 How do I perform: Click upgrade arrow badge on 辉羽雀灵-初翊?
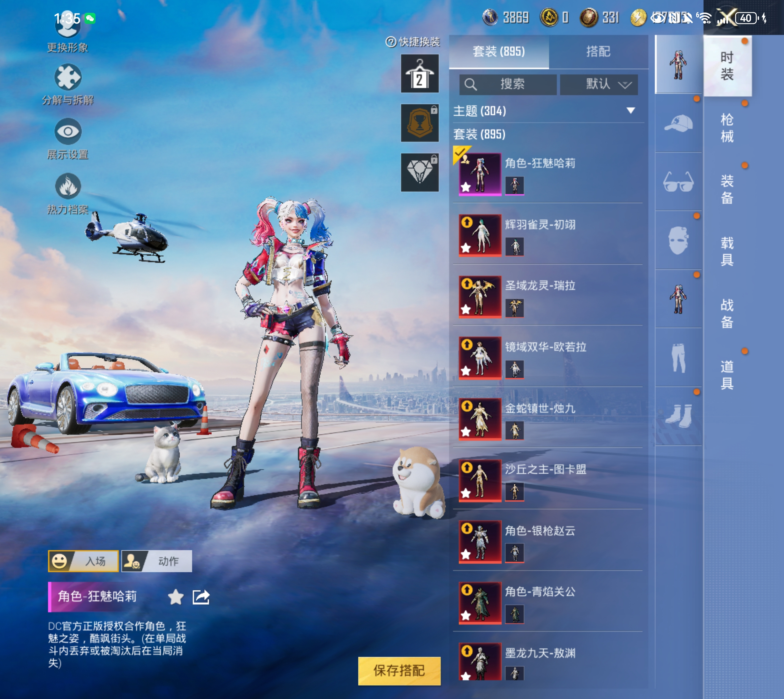point(467,223)
